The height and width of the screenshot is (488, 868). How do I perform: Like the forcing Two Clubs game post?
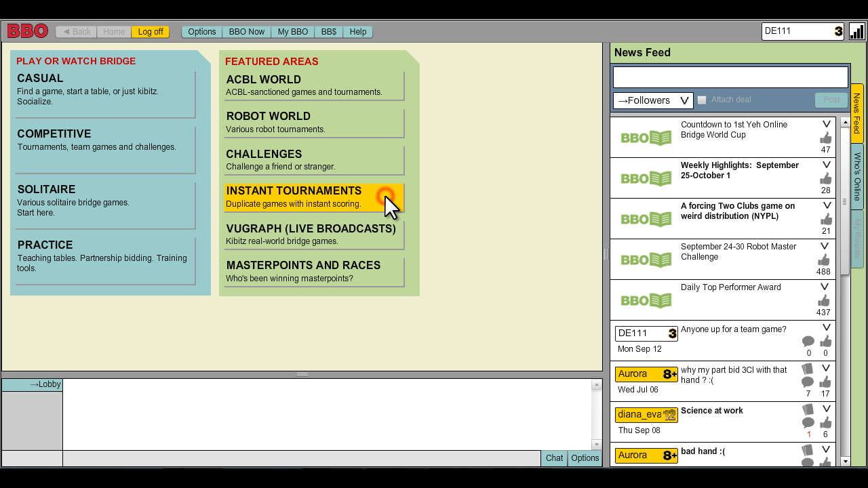[825, 220]
